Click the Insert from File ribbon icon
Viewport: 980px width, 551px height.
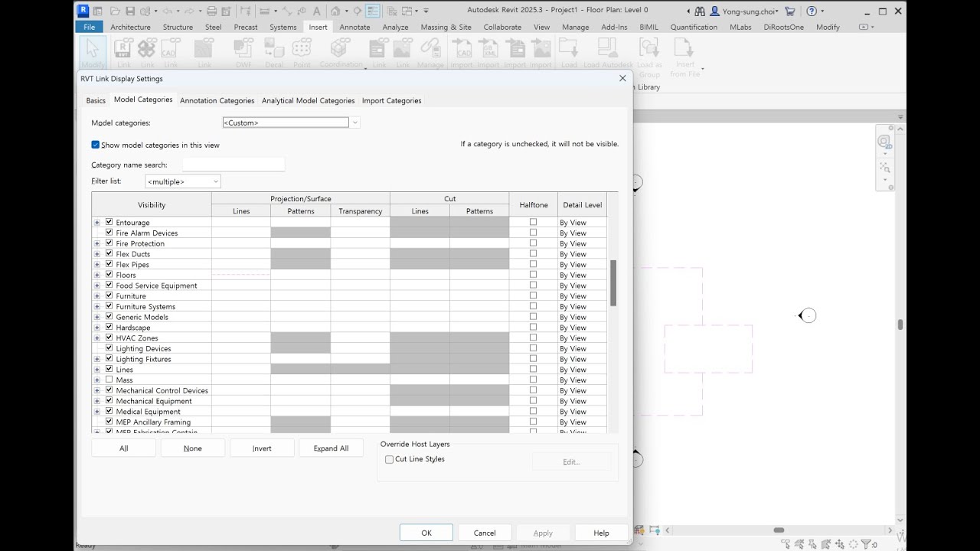pos(685,57)
